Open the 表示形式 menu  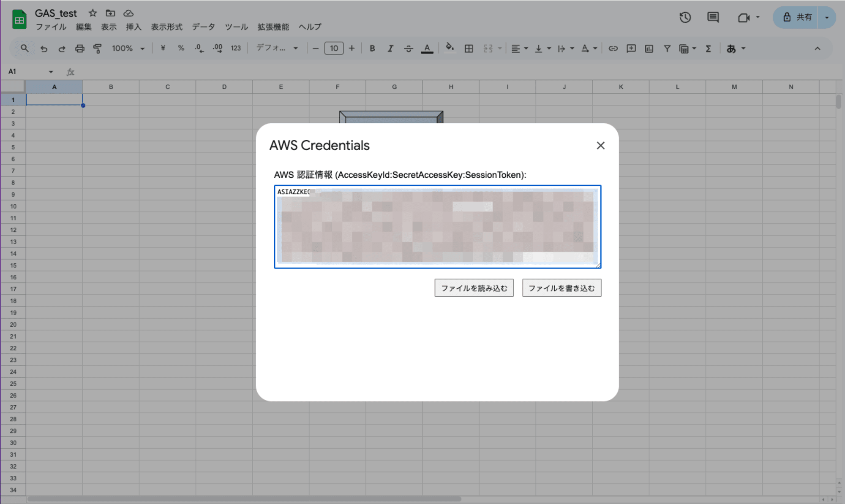tap(167, 27)
